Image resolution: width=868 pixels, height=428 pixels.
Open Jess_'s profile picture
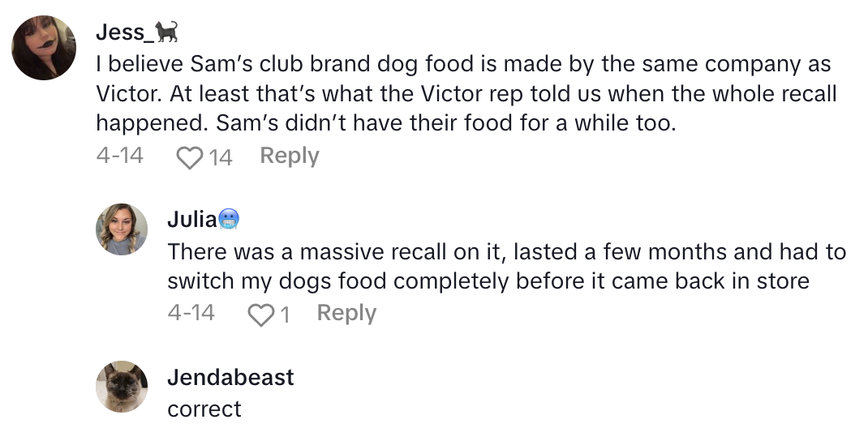tap(44, 48)
